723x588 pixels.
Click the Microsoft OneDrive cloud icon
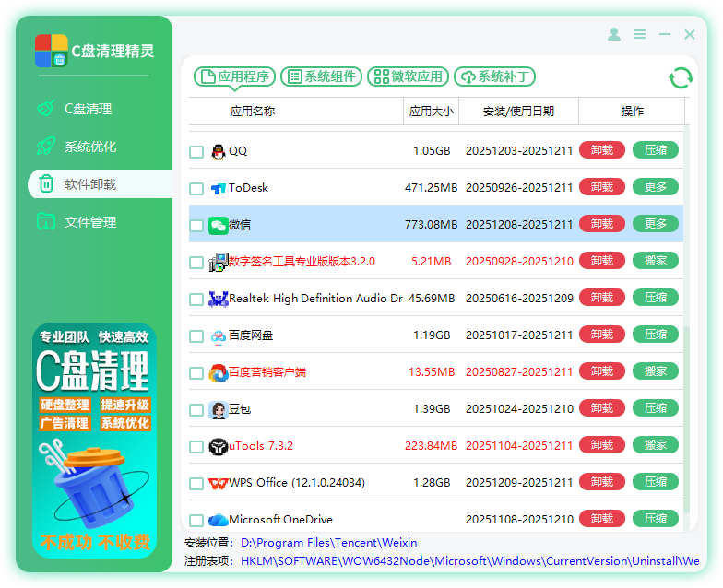[219, 520]
